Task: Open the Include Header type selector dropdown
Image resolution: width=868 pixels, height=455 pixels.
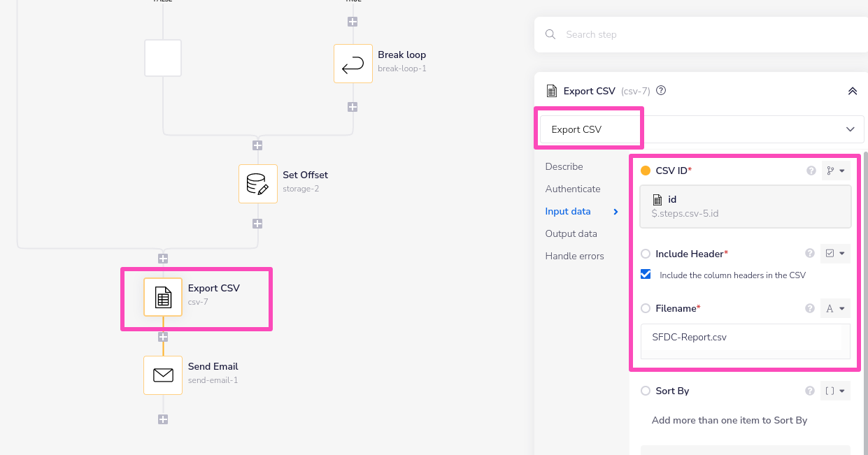Action: click(835, 253)
